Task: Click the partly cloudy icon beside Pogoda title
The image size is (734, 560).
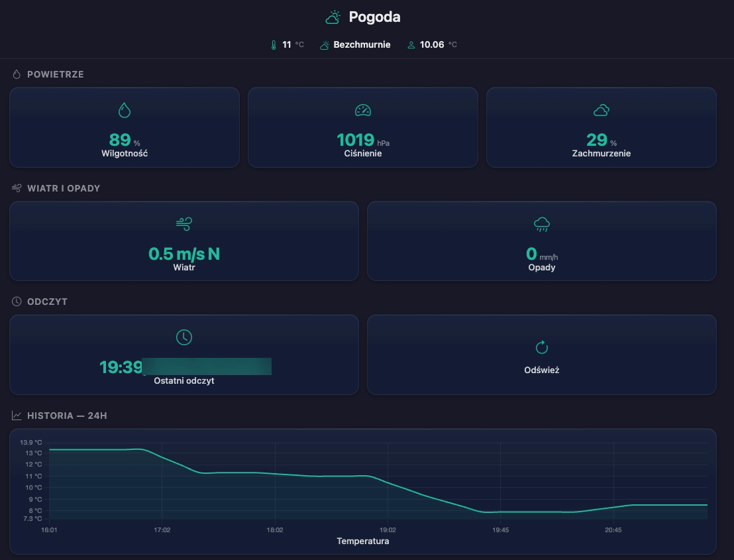Action: tap(333, 17)
